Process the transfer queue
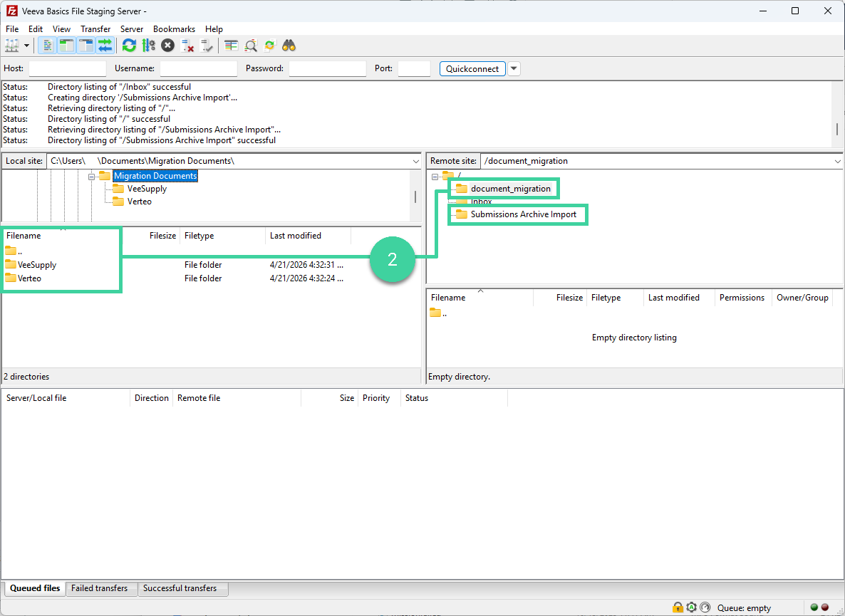The image size is (845, 616). coord(148,45)
